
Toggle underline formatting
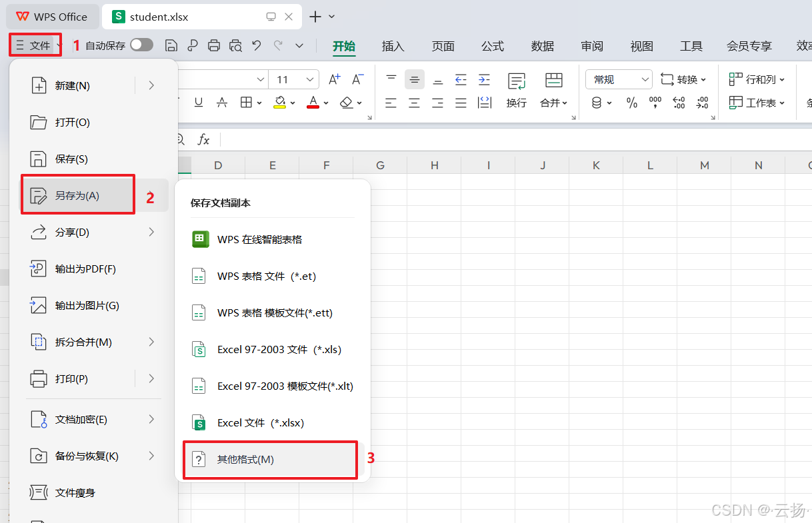pos(198,102)
